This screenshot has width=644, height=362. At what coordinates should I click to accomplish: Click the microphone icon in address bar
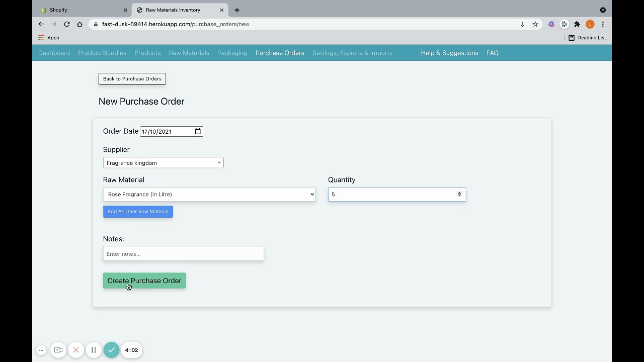click(x=522, y=24)
